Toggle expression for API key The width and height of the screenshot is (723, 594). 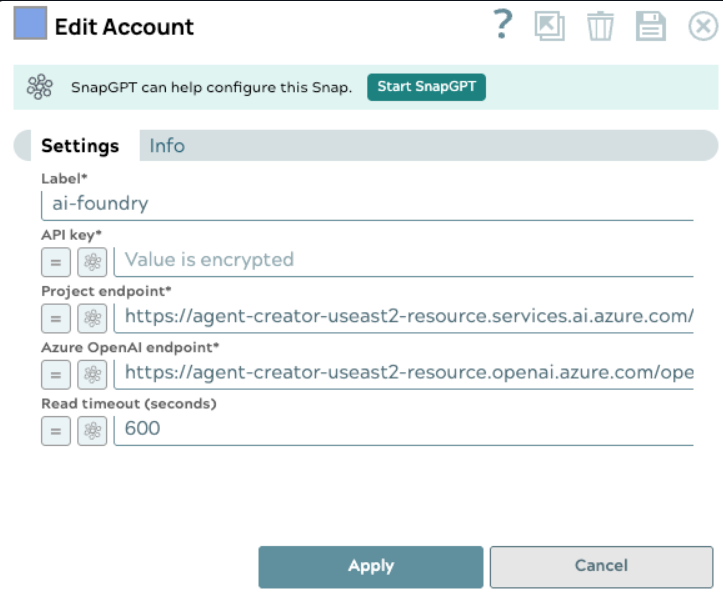(56, 262)
